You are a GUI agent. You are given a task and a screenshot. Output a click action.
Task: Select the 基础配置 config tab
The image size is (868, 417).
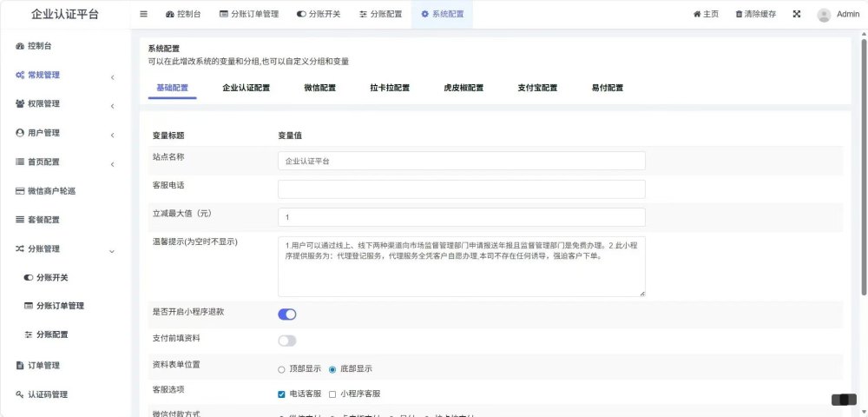tap(172, 88)
